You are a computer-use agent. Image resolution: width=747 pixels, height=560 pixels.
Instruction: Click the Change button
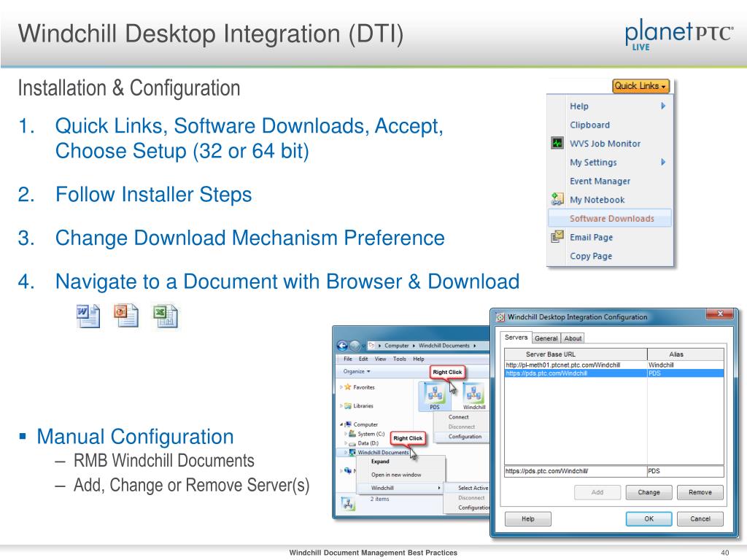point(649,492)
